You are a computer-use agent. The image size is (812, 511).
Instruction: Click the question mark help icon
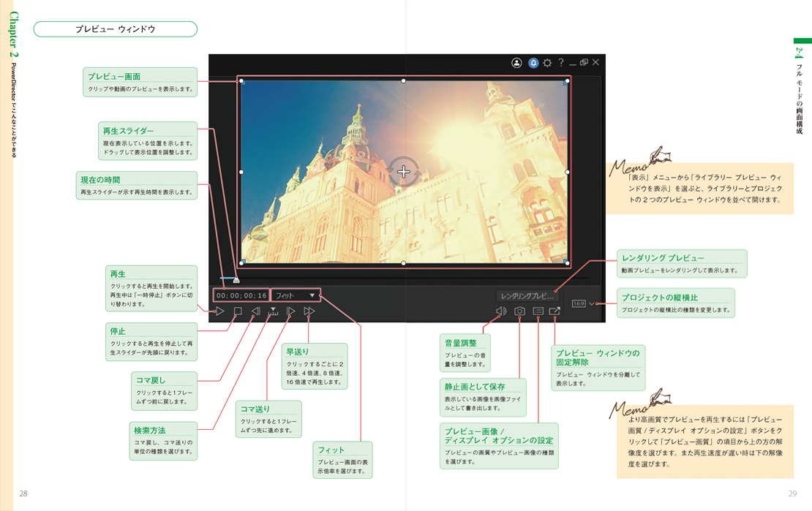(560, 63)
